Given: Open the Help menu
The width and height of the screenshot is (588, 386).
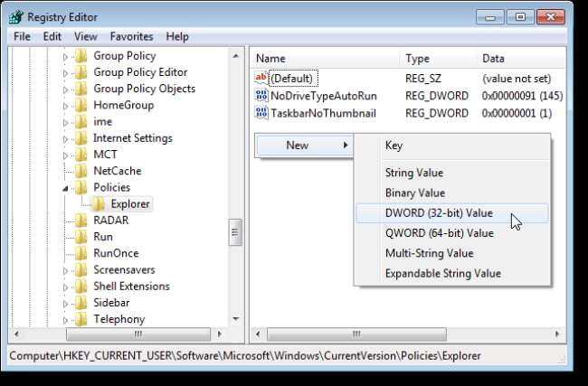Looking at the screenshot, I should [177, 37].
